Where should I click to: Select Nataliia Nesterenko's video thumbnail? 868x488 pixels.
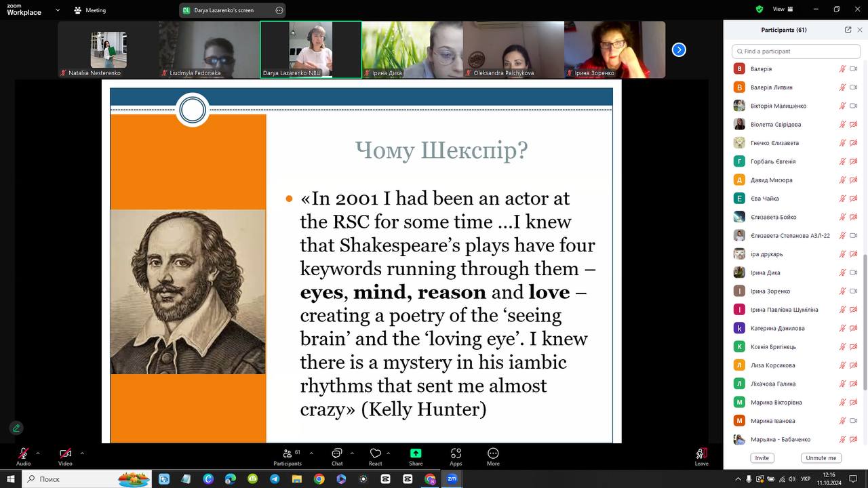click(x=108, y=49)
